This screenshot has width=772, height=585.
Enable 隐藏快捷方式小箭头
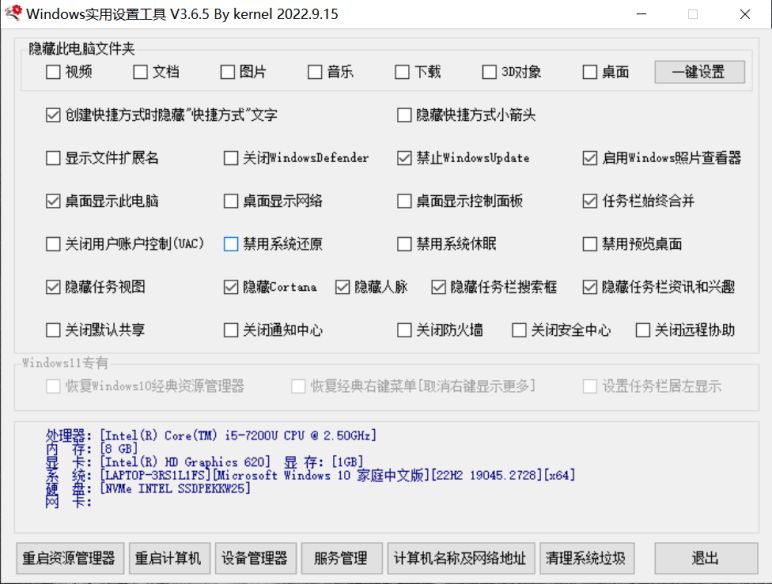[404, 115]
